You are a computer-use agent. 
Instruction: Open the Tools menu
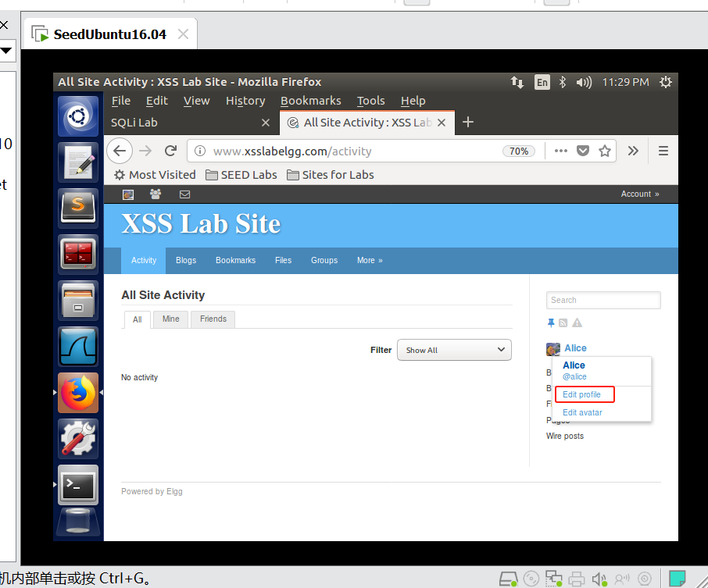click(370, 101)
